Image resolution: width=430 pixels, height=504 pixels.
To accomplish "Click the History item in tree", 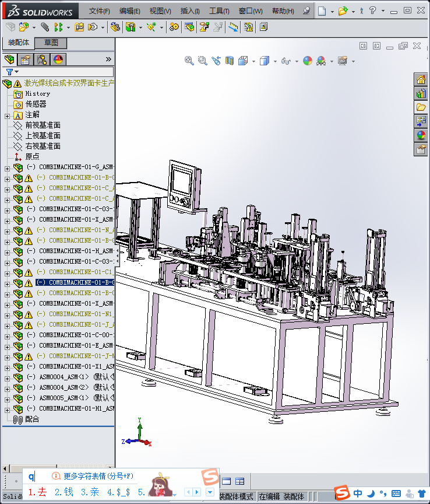I will coord(37,93).
